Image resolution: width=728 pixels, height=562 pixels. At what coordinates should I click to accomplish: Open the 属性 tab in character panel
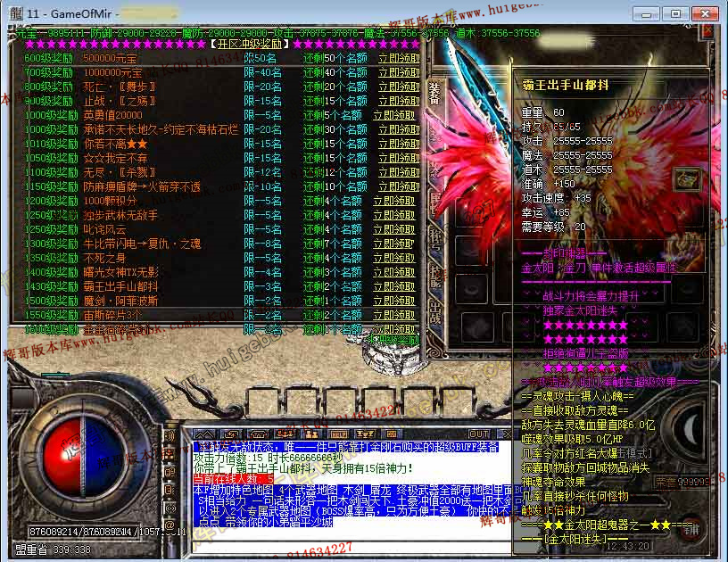coord(434,204)
